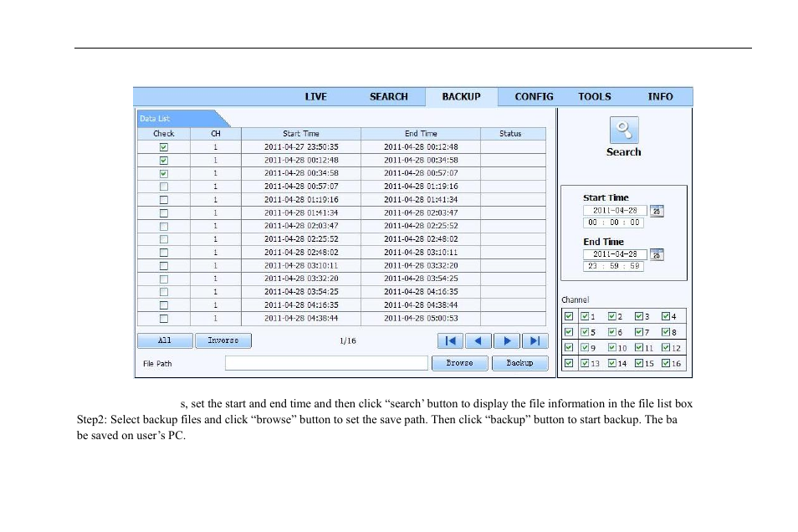This screenshot has height=532, width=798.
Task: Click the Inverse selection button
Action: click(x=223, y=340)
